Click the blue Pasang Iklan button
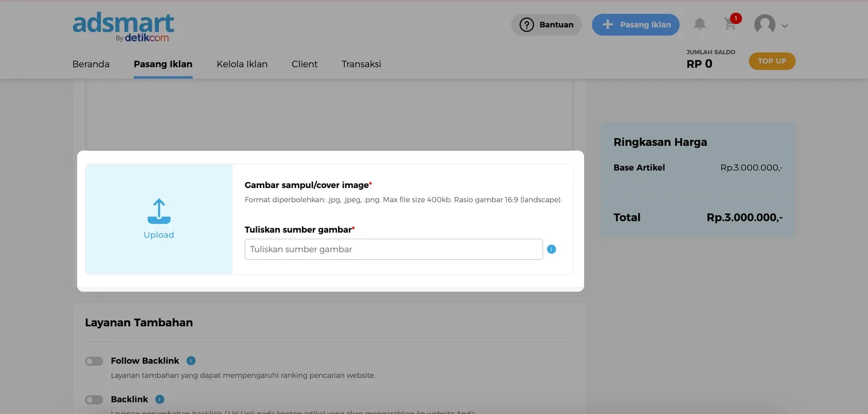868x414 pixels. (635, 25)
